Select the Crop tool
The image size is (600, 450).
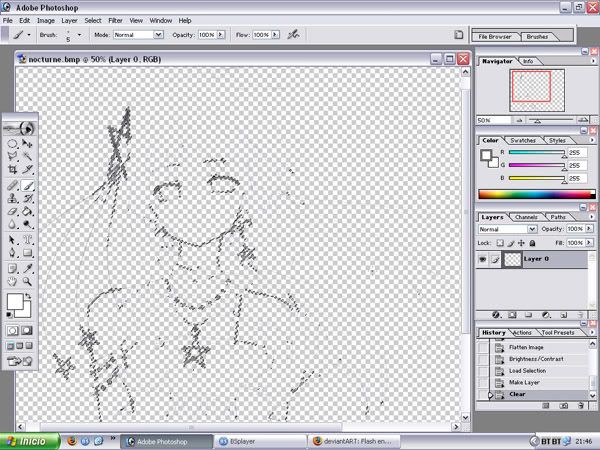[x=12, y=169]
